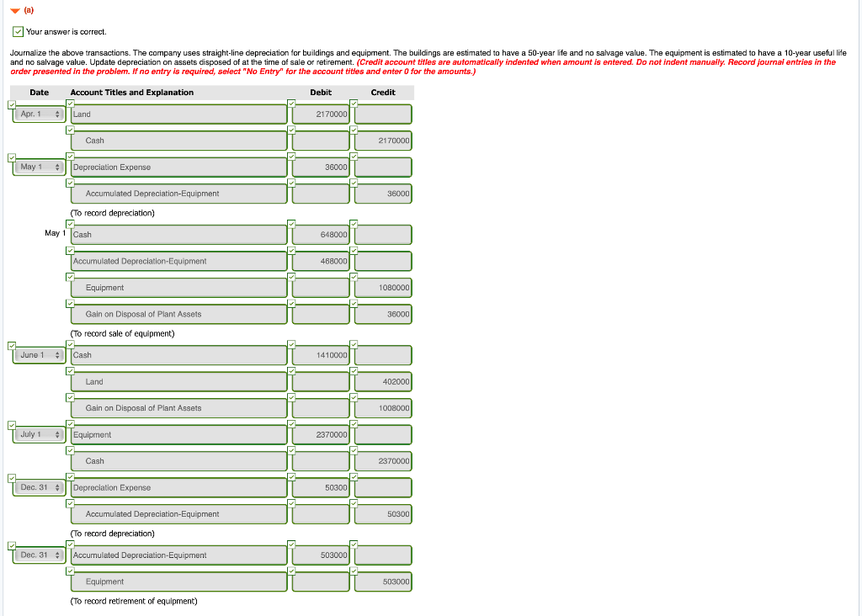Toggle the checkbox beside the Apr. 1 date selector
This screenshot has height=616, width=862.
click(12, 103)
